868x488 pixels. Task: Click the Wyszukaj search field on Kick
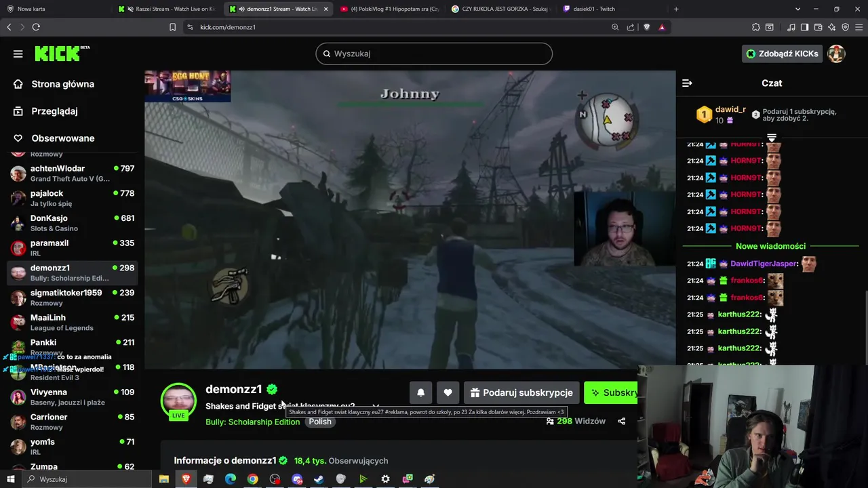tap(434, 54)
